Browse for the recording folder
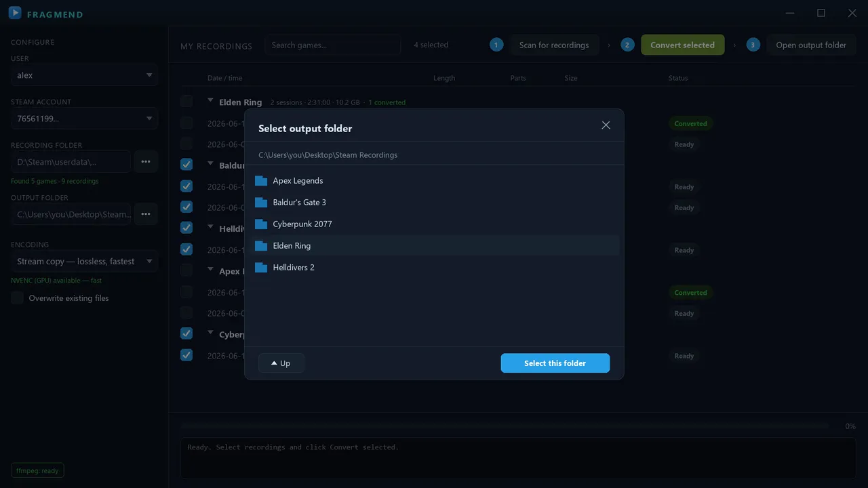The height and width of the screenshot is (488, 868). point(146,162)
